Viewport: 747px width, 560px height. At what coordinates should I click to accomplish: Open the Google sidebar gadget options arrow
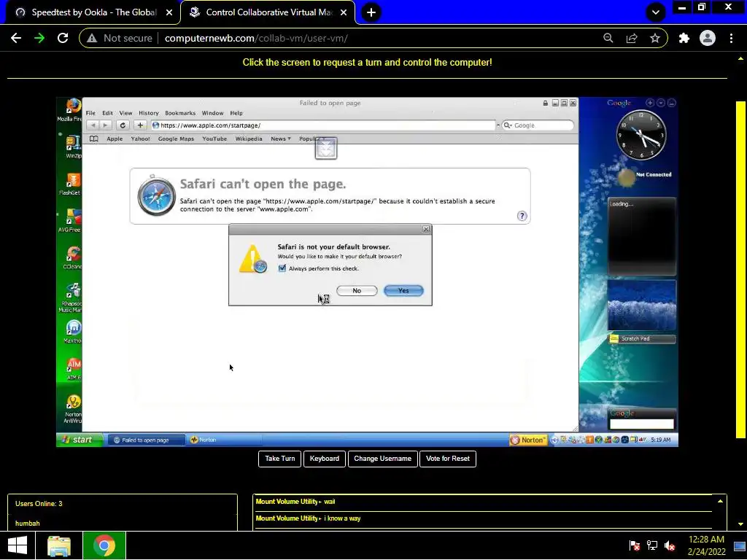(x=661, y=103)
